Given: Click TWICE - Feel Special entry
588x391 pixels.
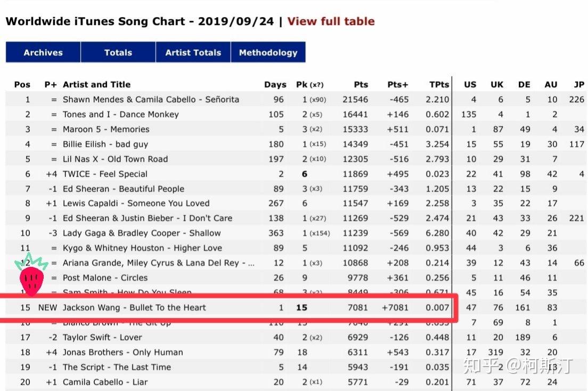Looking at the screenshot, I should tap(105, 174).
